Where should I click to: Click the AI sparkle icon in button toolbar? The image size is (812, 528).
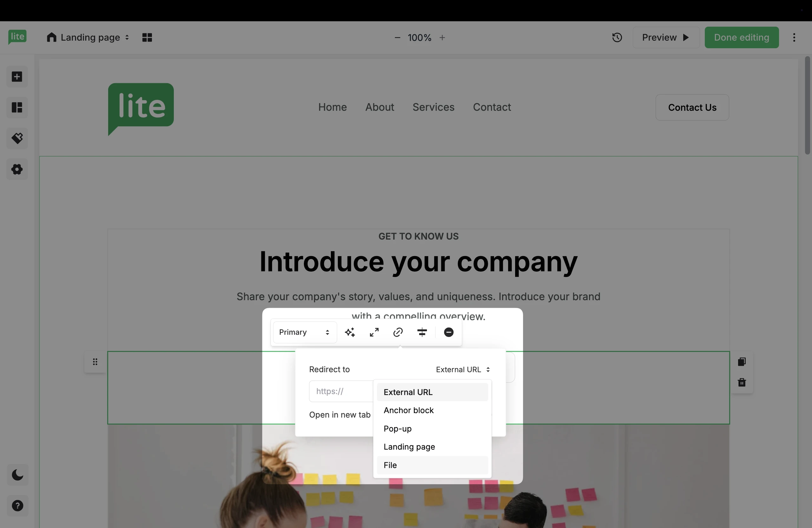tap(350, 332)
